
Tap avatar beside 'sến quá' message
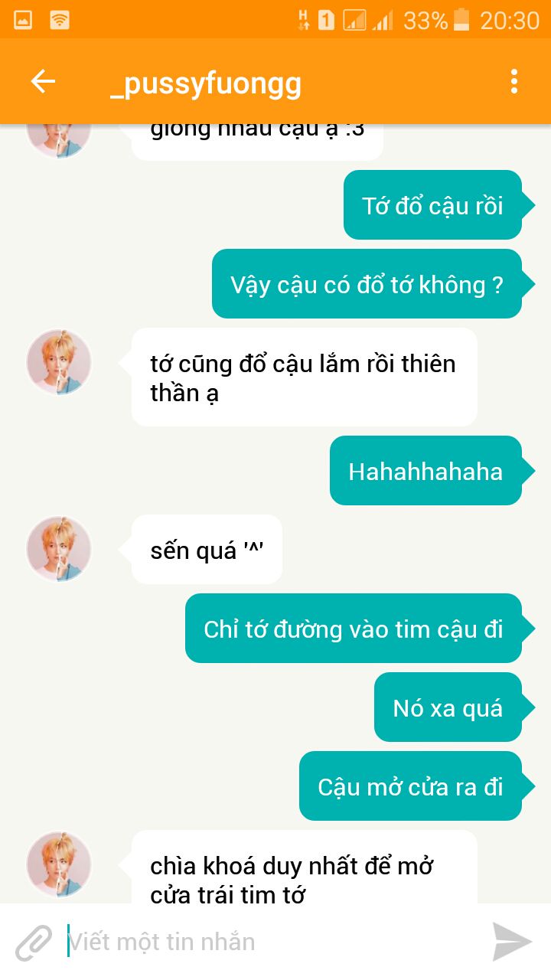(59, 548)
